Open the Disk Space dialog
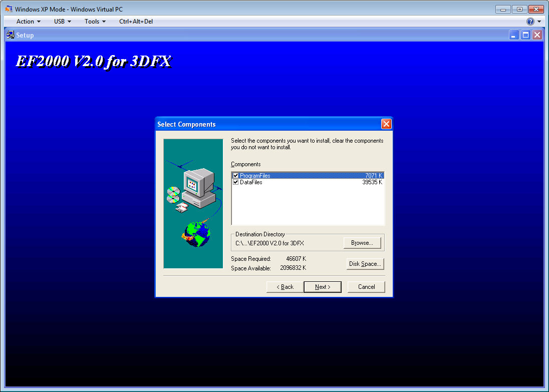This screenshot has height=392, width=549. click(x=365, y=264)
